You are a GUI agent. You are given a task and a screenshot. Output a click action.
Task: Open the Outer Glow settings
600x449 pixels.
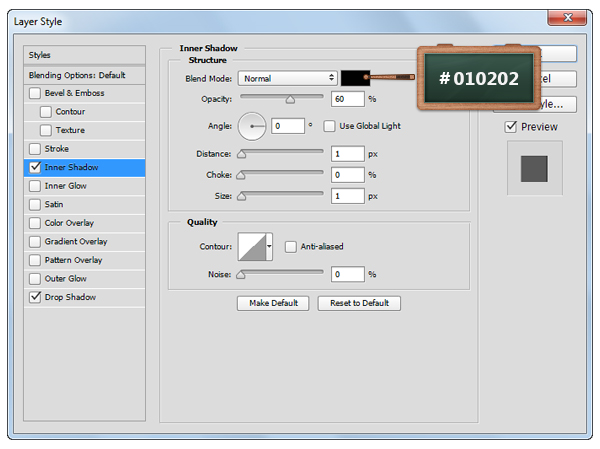pos(65,279)
